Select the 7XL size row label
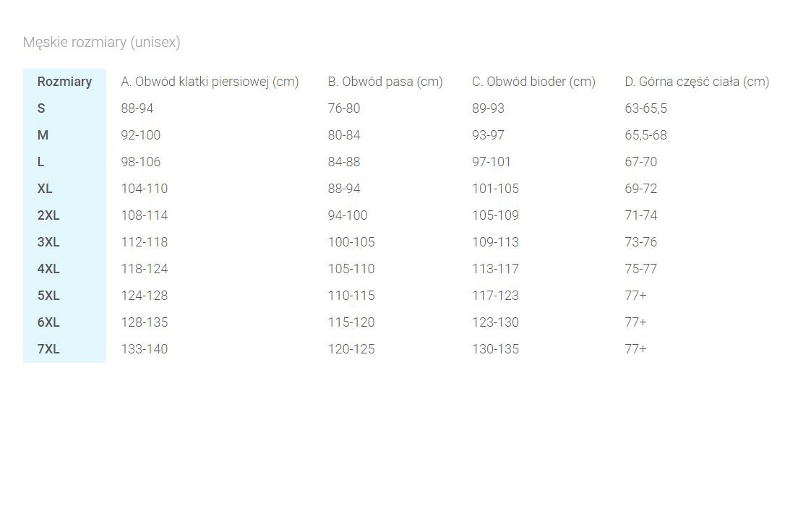798x532 pixels. coord(48,348)
